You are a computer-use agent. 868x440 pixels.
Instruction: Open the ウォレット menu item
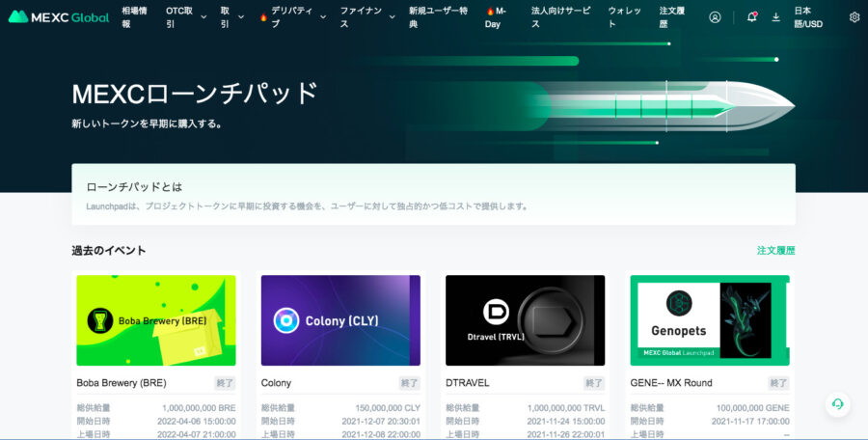[x=624, y=17]
